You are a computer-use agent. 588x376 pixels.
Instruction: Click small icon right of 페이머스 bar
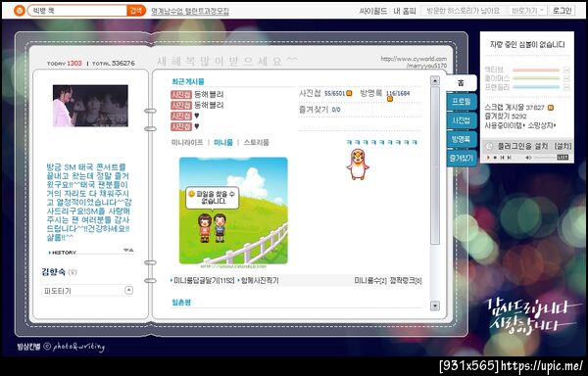click(x=566, y=78)
